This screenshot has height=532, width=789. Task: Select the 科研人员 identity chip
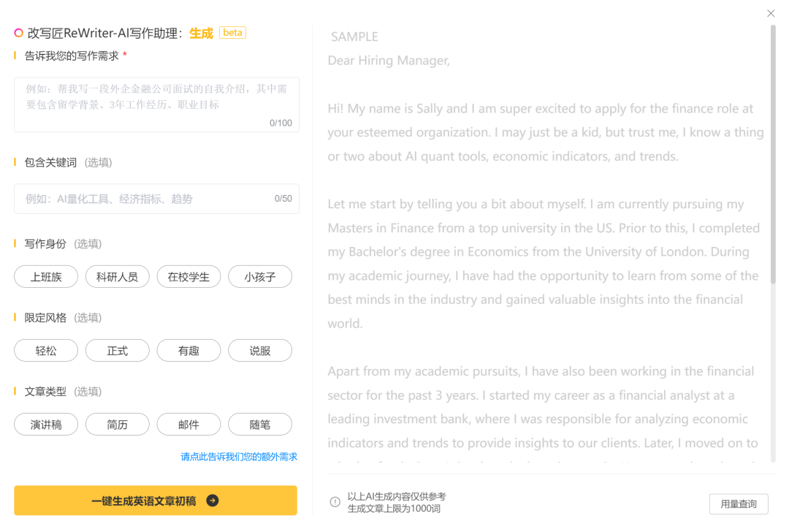(x=117, y=277)
